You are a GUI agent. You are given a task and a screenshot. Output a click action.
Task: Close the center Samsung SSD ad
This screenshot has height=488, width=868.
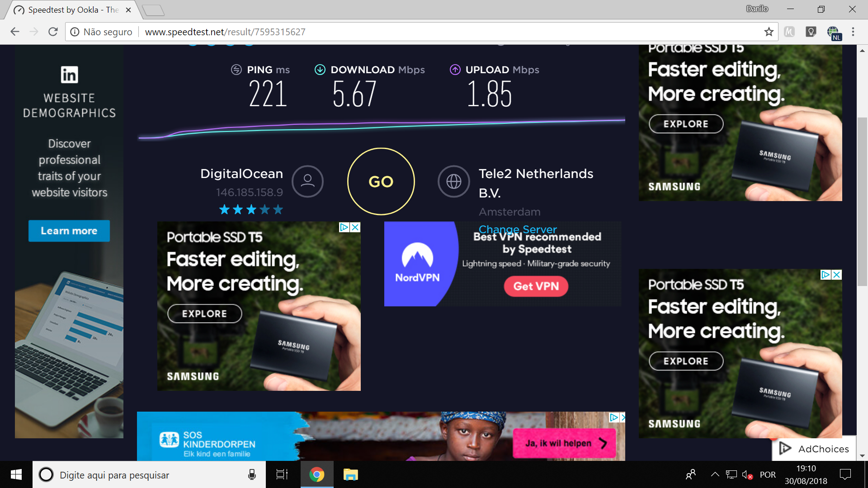[355, 227]
